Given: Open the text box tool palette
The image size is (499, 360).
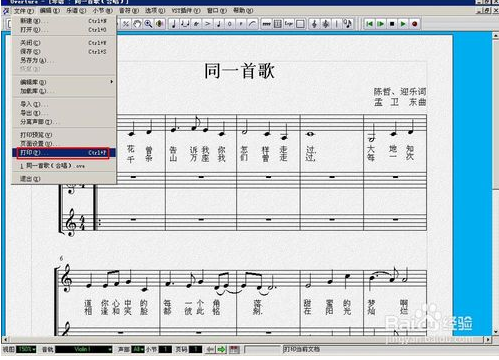Looking at the screenshot, I should click(277, 24).
